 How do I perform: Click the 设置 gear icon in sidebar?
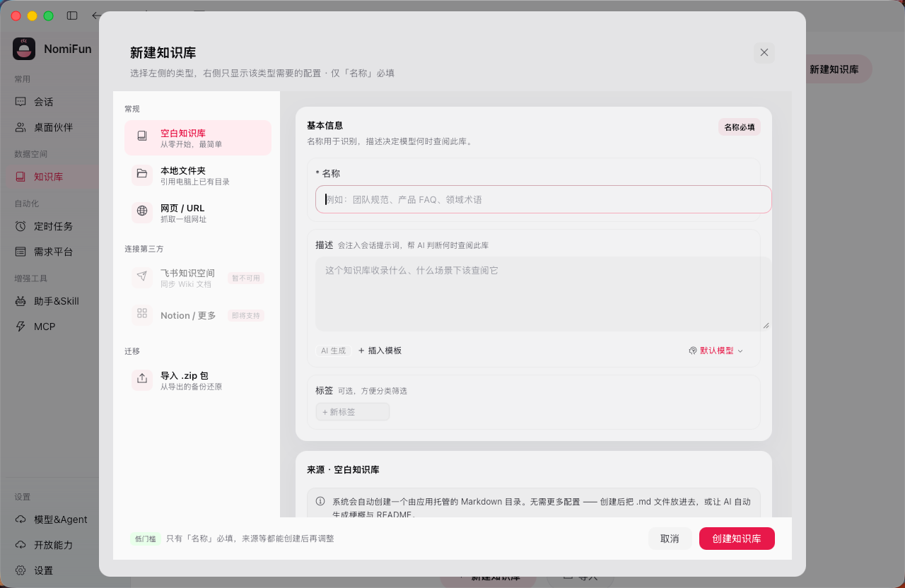[21, 570]
